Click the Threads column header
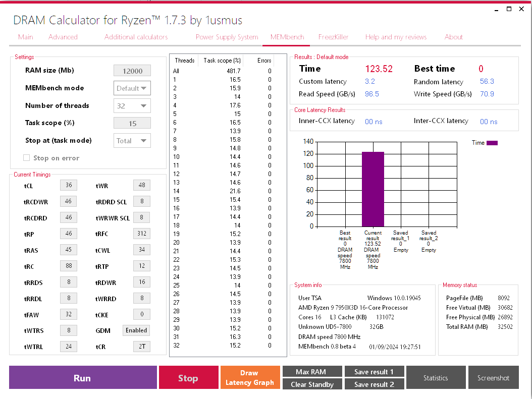This screenshot has height=399, width=532. click(x=185, y=61)
